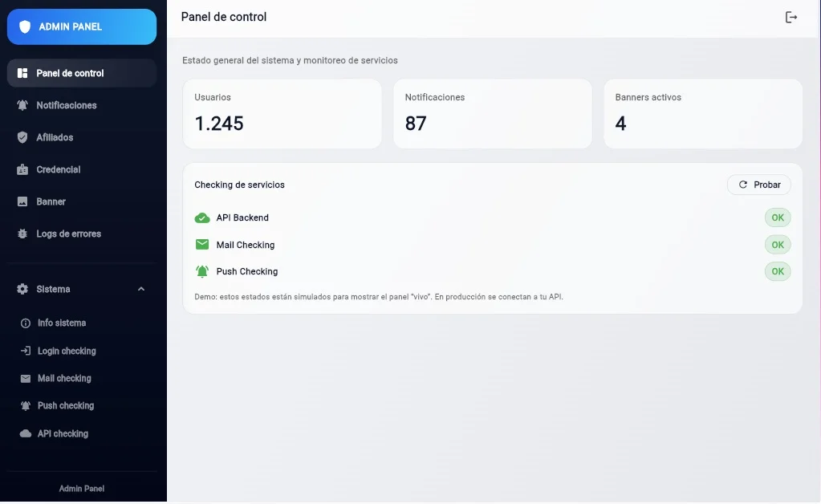Select Banner in the sidebar
821x504 pixels.
[x=82, y=201]
